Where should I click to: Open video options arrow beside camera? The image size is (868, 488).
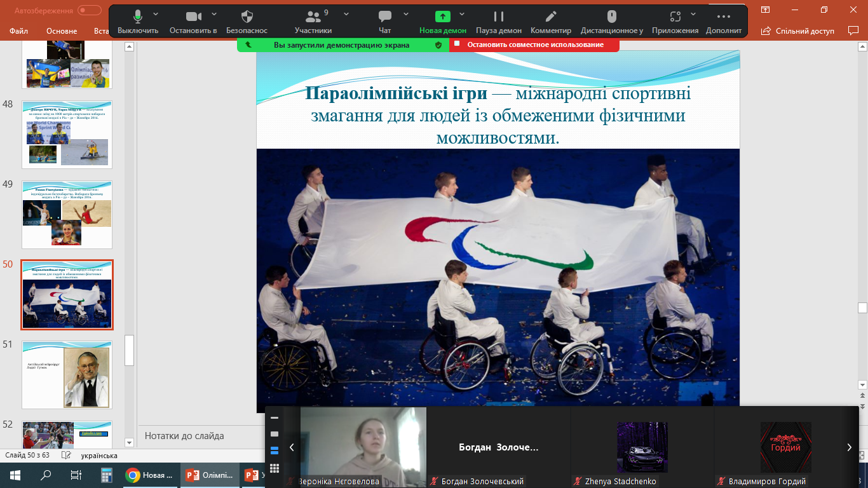click(214, 14)
